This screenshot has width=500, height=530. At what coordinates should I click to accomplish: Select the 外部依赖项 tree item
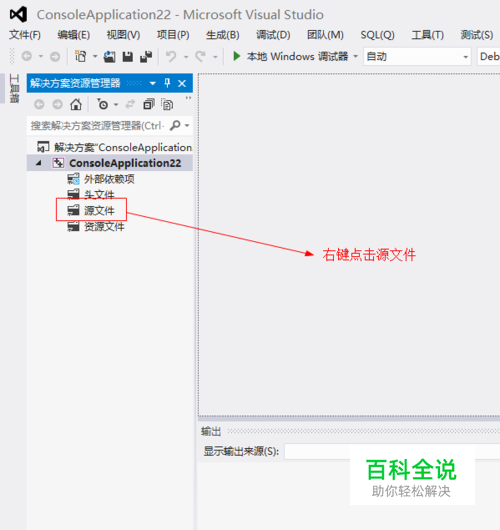109,179
